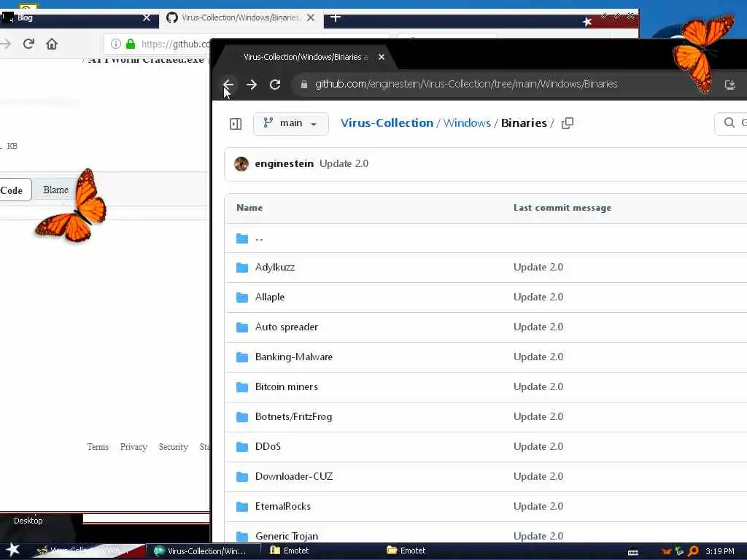Open the Allaple folder

coord(270,297)
